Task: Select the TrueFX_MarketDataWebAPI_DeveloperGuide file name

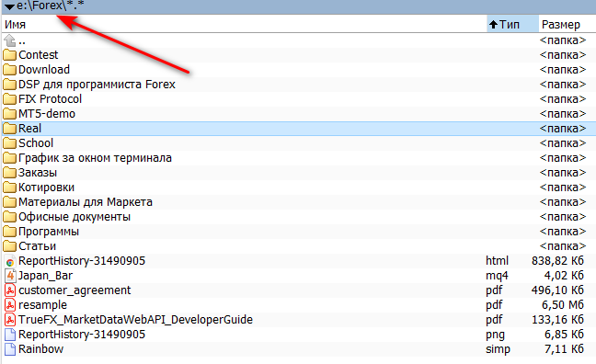Action: tap(136, 320)
